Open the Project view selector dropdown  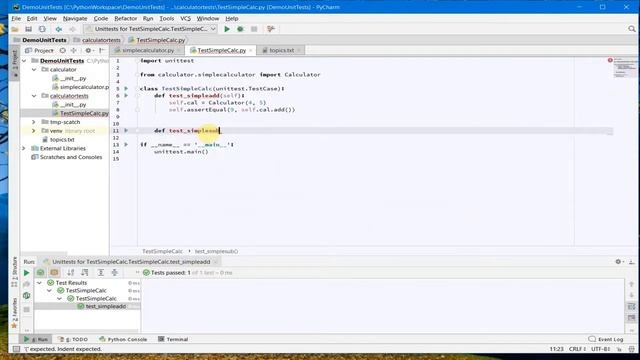pos(39,50)
